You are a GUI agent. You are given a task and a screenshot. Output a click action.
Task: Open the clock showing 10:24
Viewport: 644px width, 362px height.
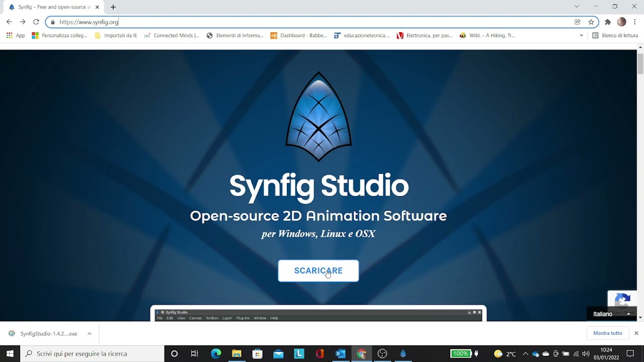(x=606, y=353)
